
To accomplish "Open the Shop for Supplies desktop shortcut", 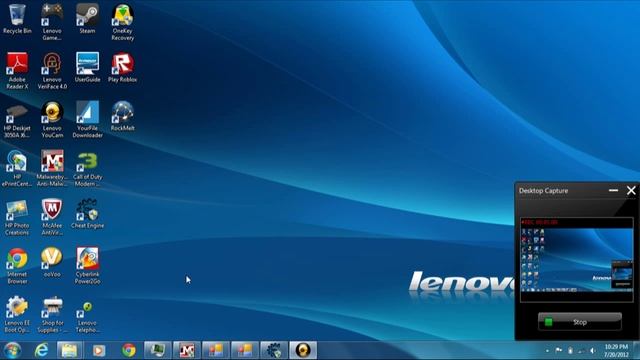I will [52, 314].
